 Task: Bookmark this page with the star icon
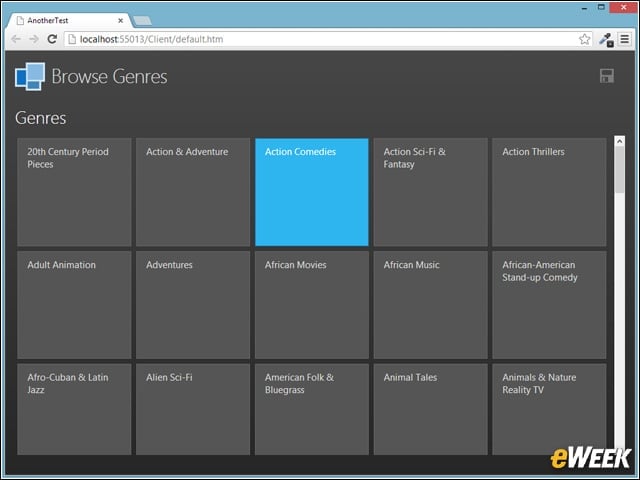click(x=584, y=39)
